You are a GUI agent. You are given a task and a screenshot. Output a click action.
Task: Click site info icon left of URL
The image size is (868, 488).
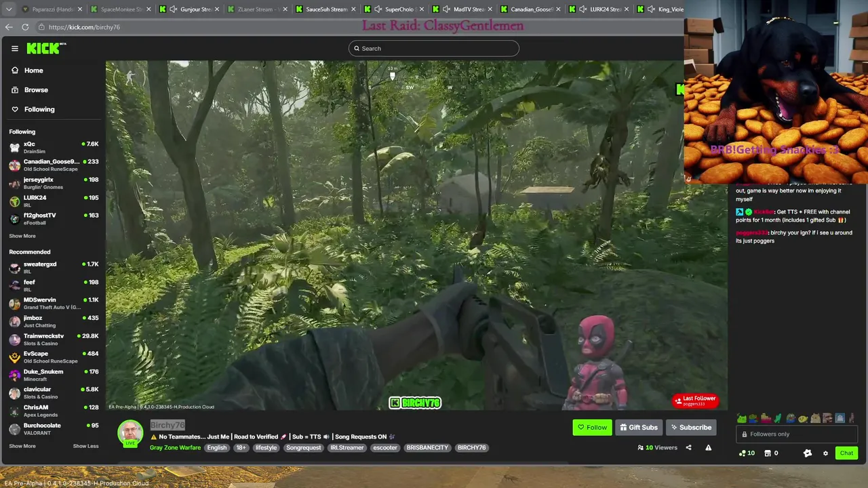41,27
